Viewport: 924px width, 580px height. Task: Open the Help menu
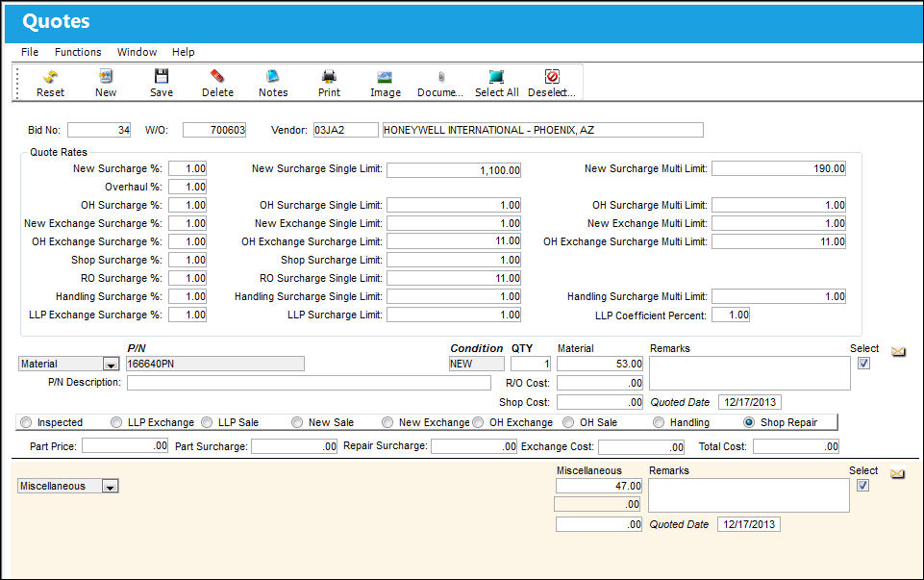184,52
